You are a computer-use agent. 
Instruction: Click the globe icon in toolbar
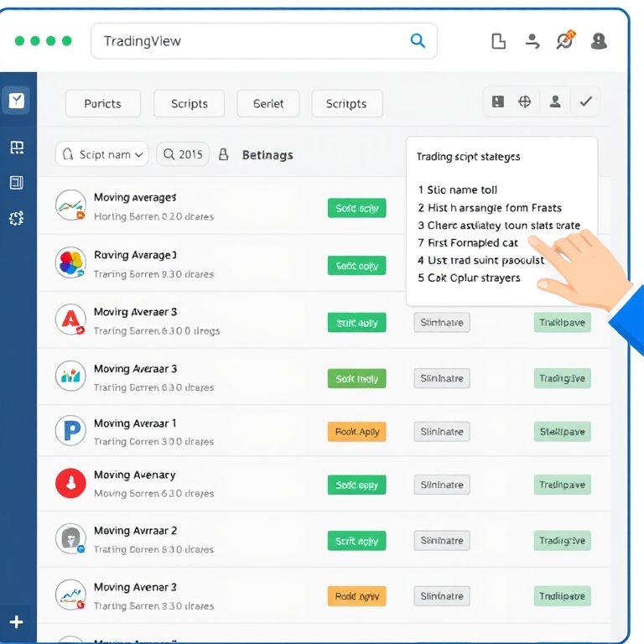tap(525, 101)
